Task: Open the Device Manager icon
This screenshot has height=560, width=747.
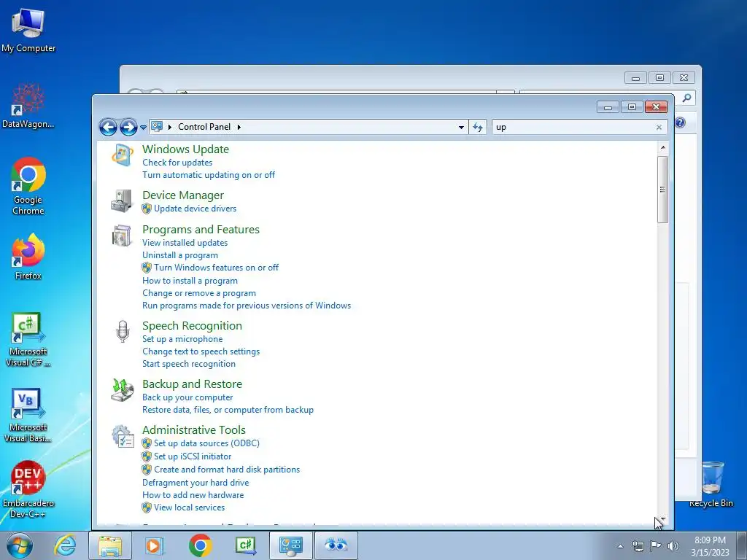Action: click(x=123, y=201)
